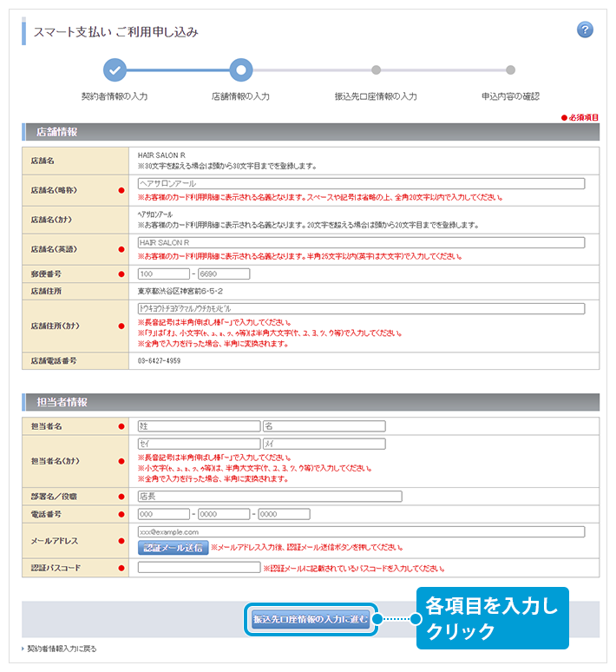Click the 認証パスコード input field

click(199, 568)
